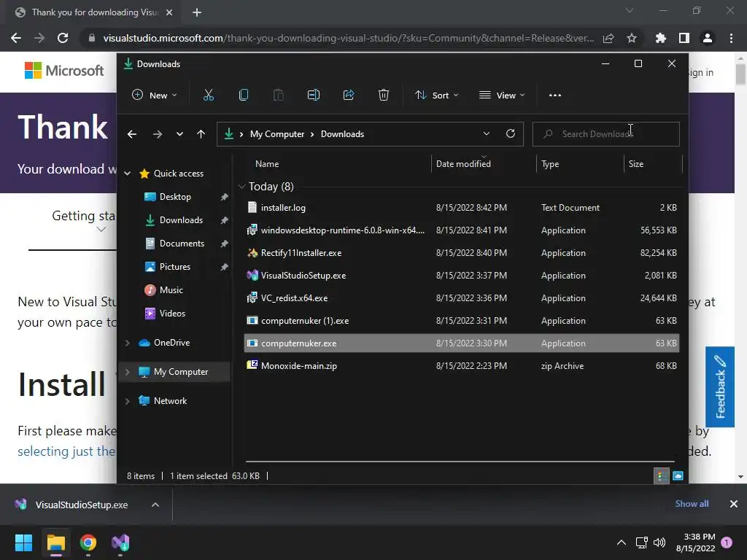Image resolution: width=747 pixels, height=560 pixels.
Task: Open volume control in system tray
Action: click(x=659, y=542)
